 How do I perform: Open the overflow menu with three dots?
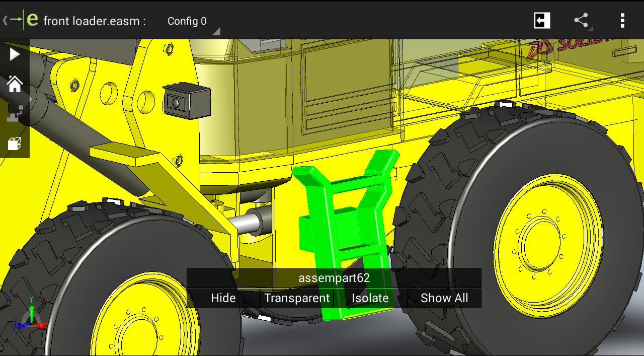tap(622, 21)
